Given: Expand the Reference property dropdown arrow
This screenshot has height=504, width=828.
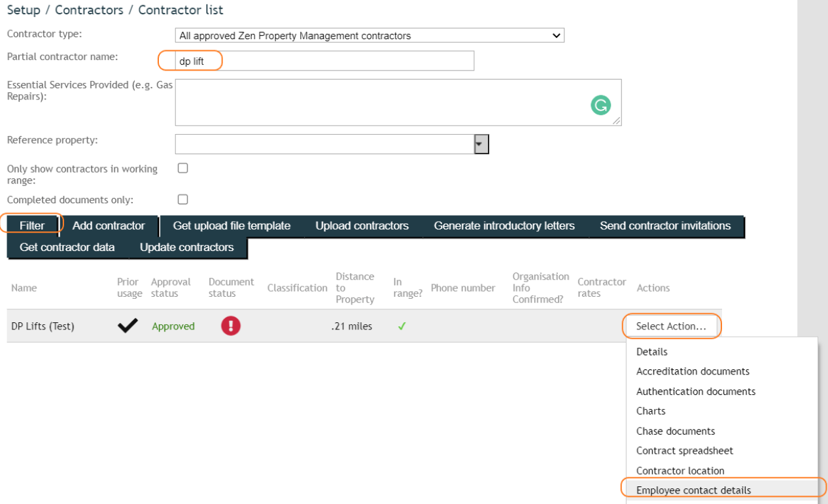Looking at the screenshot, I should point(481,144).
